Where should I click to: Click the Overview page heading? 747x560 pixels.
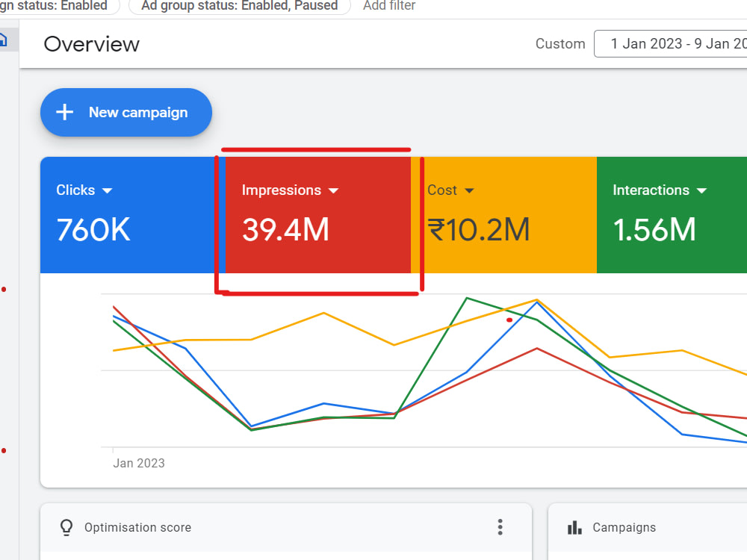(91, 44)
